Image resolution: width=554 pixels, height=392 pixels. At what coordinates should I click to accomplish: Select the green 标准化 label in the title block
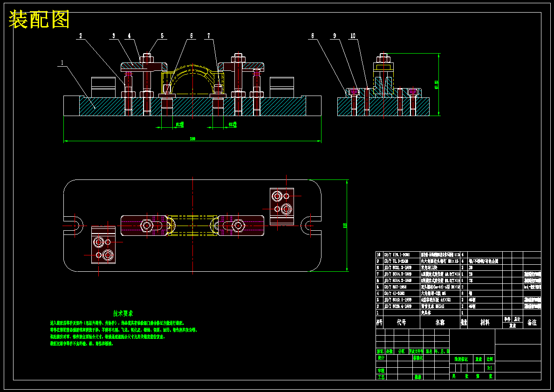[418, 358]
